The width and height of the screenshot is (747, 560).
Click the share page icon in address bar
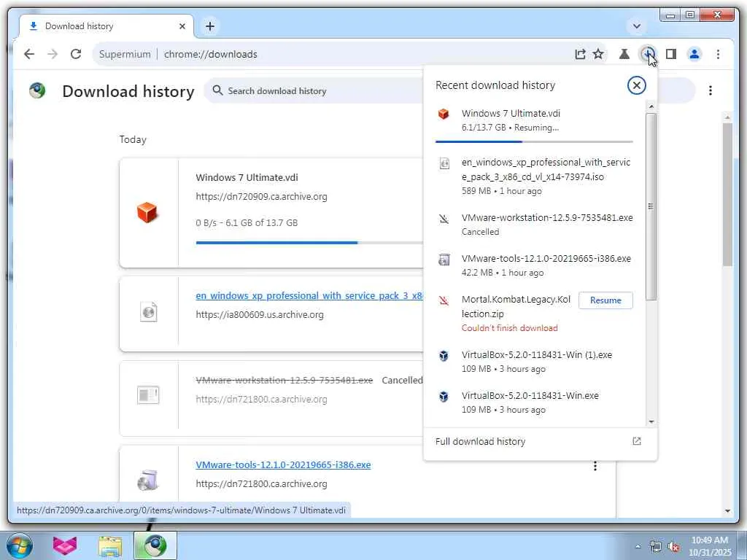click(x=580, y=54)
